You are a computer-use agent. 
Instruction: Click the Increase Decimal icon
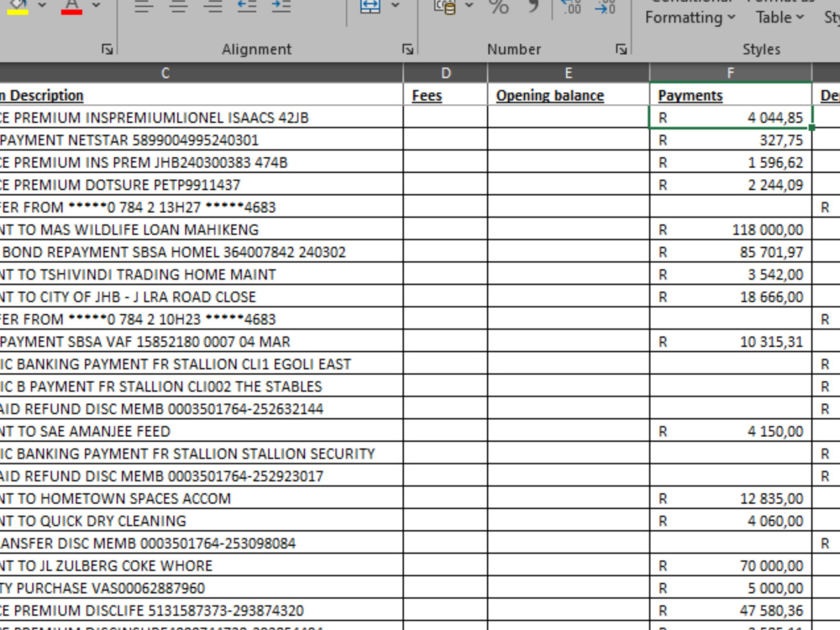pos(571,7)
